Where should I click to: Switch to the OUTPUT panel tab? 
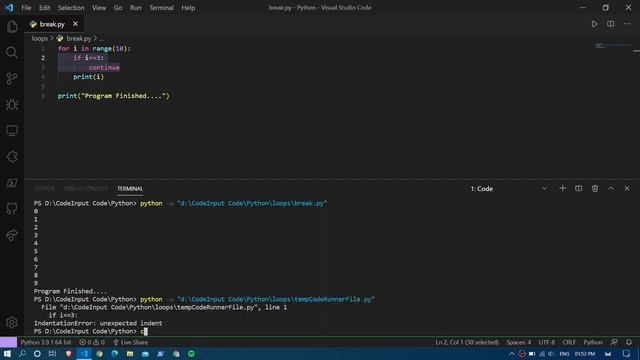click(x=44, y=189)
